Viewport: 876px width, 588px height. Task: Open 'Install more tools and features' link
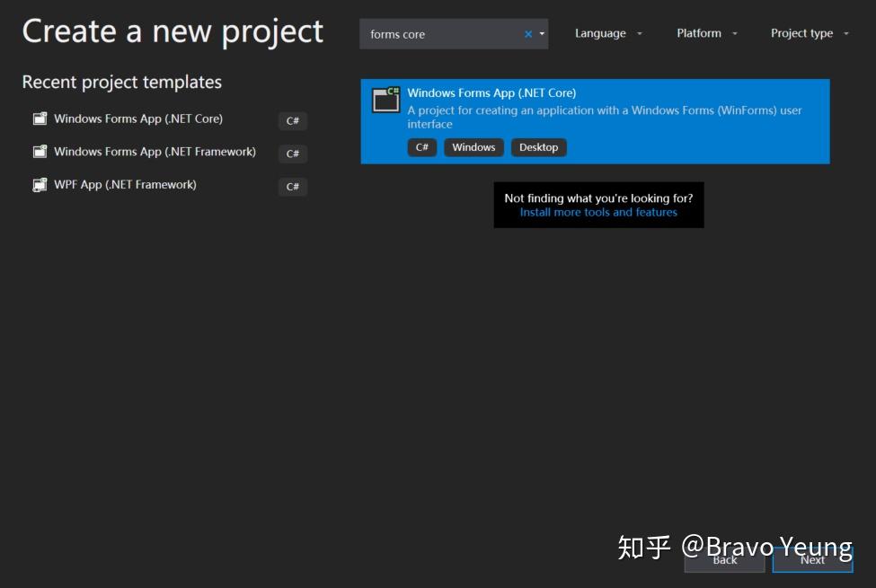tap(598, 212)
